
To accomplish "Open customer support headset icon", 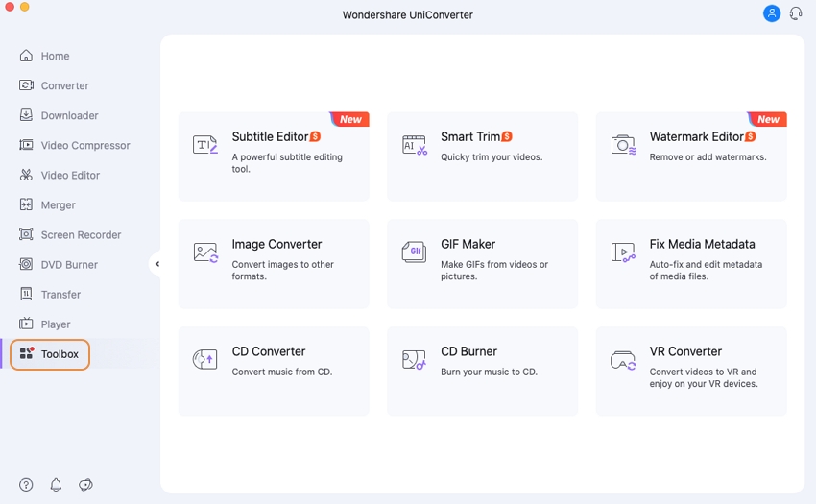I will click(x=796, y=13).
